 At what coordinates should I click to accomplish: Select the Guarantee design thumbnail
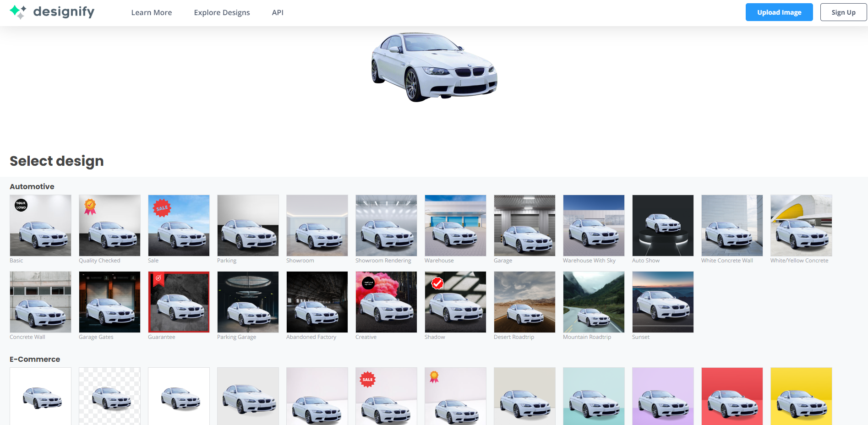coord(179,302)
